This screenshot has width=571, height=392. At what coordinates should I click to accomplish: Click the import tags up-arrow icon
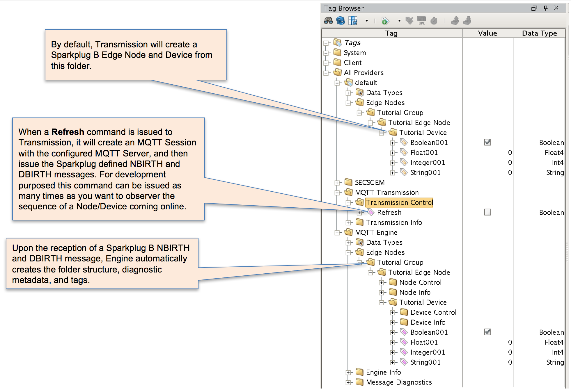pyautogui.click(x=455, y=21)
